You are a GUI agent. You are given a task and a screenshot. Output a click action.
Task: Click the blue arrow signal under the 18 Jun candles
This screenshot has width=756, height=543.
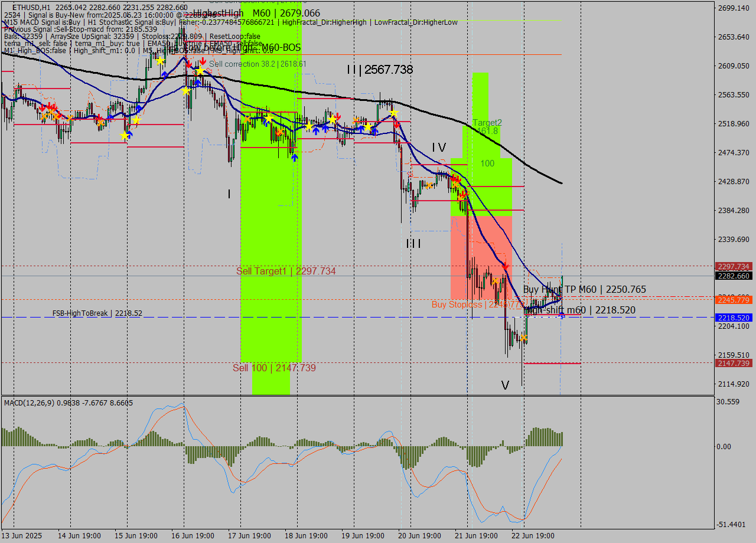pos(294,158)
